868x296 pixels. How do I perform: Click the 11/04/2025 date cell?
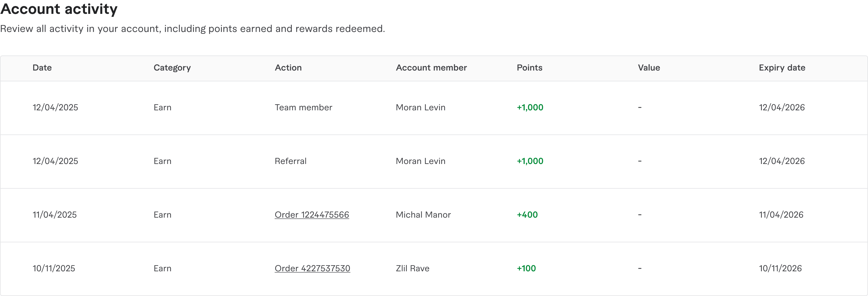point(55,215)
